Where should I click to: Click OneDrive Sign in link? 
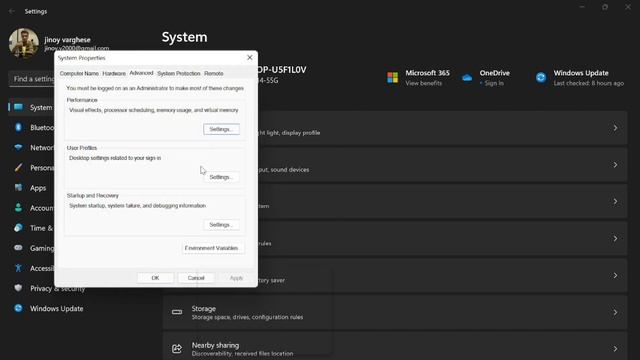coord(494,83)
